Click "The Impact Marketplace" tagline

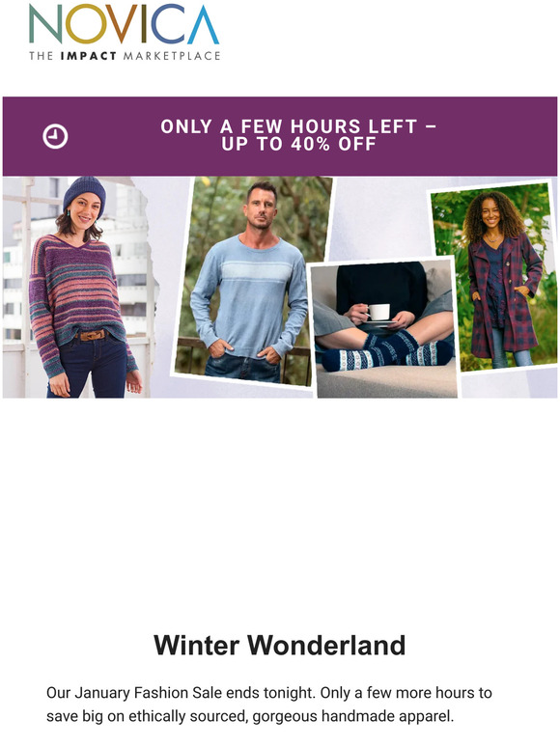tap(125, 56)
